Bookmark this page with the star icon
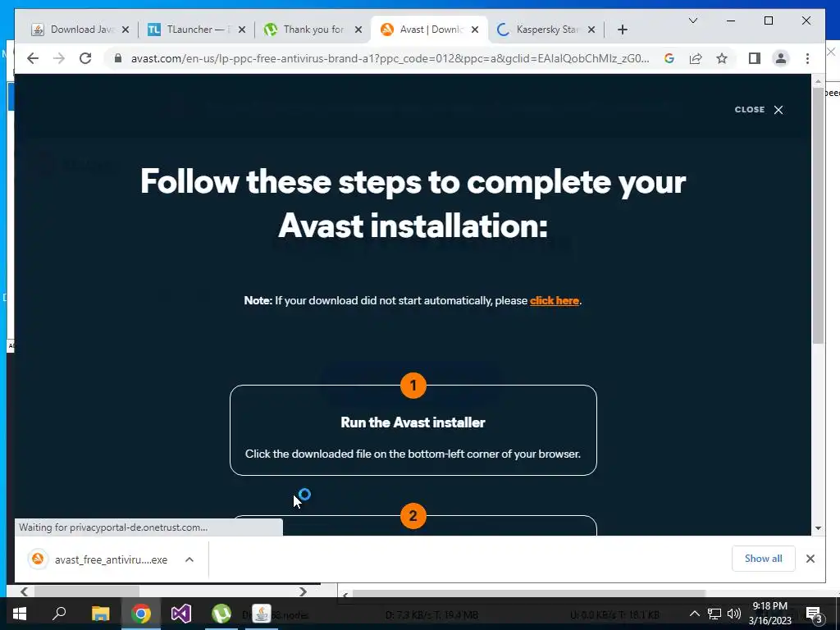This screenshot has width=840, height=630. [x=722, y=58]
